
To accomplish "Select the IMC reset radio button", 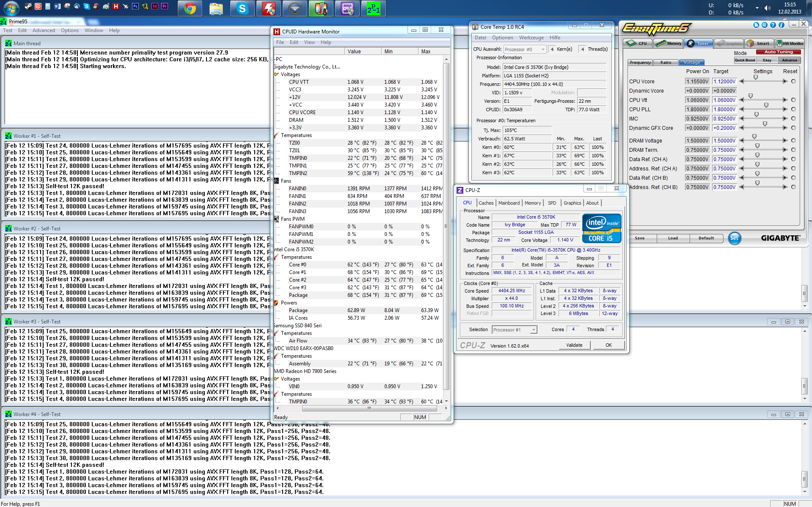I will [793, 118].
